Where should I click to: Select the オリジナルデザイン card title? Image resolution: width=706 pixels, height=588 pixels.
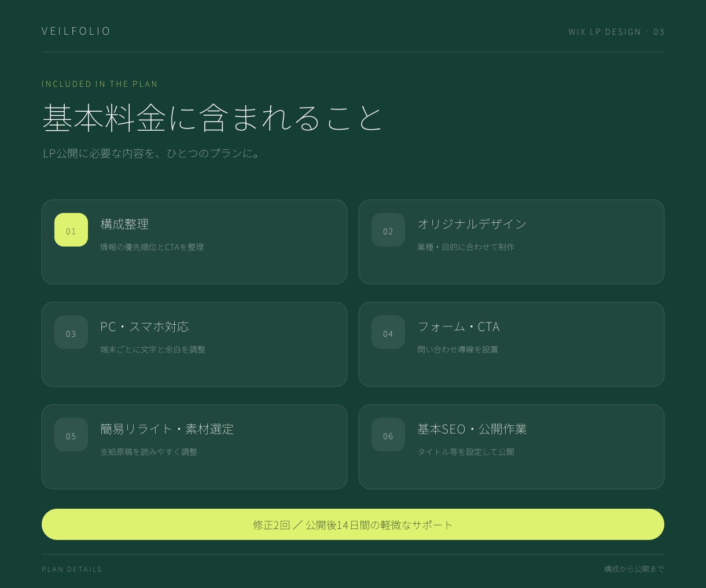tap(472, 224)
